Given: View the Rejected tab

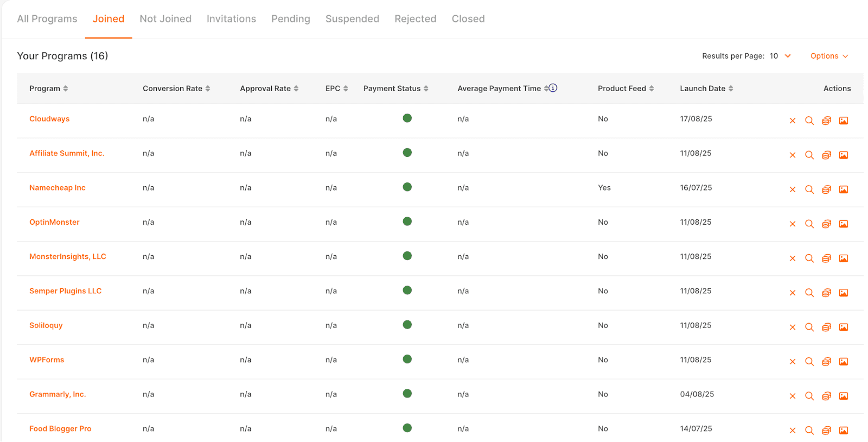Looking at the screenshot, I should (x=416, y=19).
